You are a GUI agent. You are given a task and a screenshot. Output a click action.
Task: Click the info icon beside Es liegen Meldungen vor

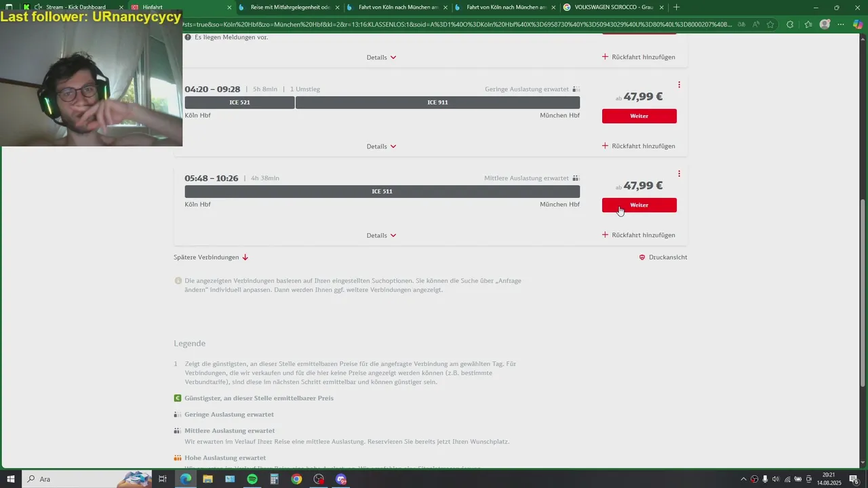point(188,37)
